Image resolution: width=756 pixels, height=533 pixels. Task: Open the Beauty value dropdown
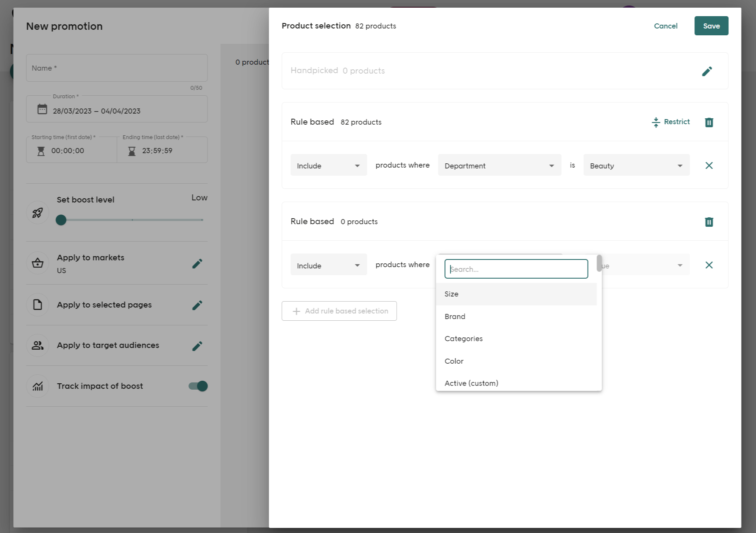point(637,165)
